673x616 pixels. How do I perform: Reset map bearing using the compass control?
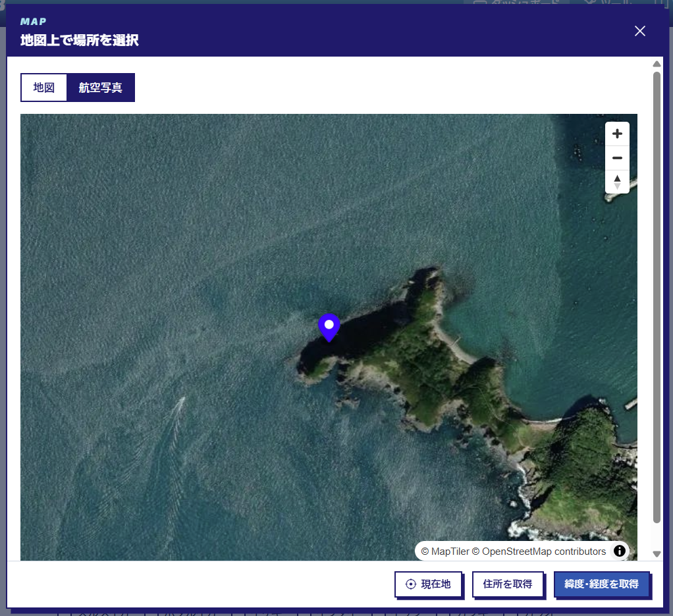(x=617, y=182)
